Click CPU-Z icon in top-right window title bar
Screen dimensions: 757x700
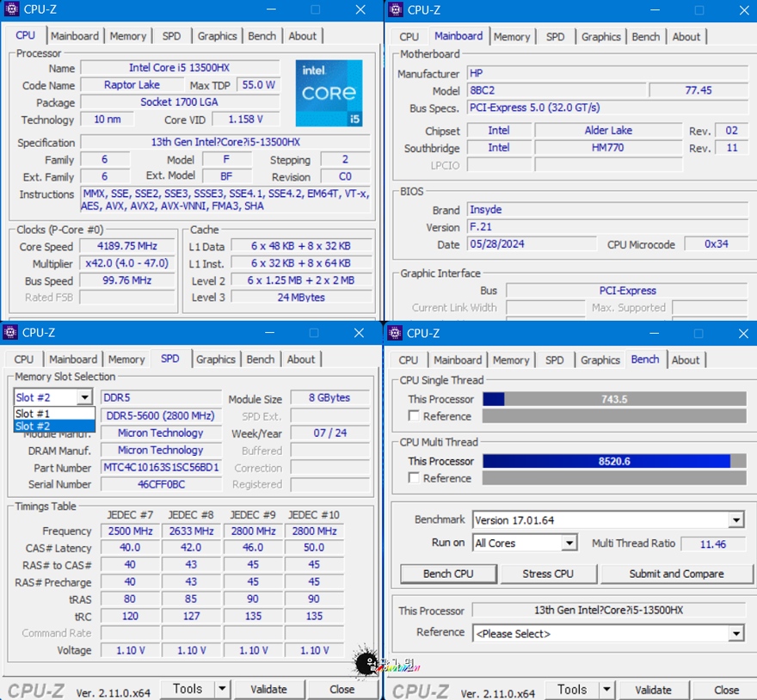[x=396, y=10]
